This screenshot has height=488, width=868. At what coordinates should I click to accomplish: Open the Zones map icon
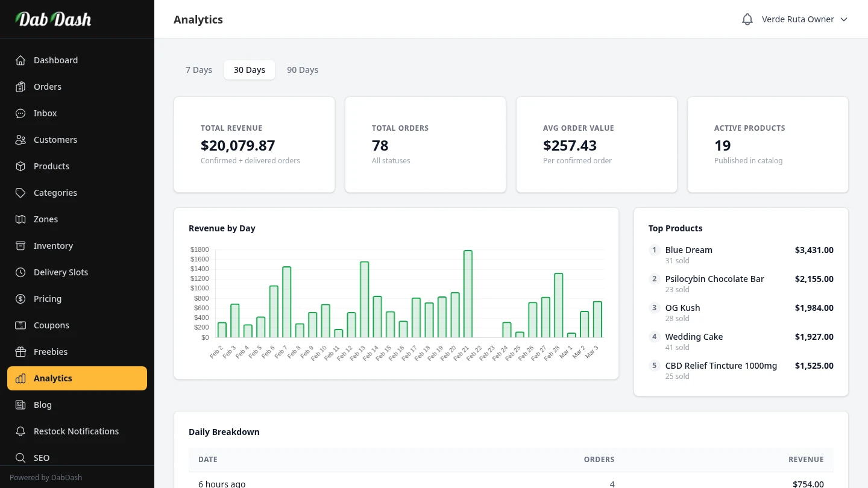(x=20, y=219)
